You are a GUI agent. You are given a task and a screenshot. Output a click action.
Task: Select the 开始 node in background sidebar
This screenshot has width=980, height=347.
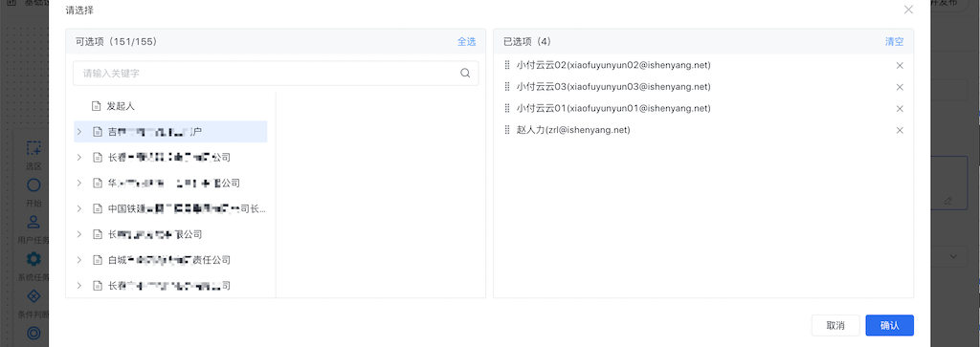(x=33, y=191)
